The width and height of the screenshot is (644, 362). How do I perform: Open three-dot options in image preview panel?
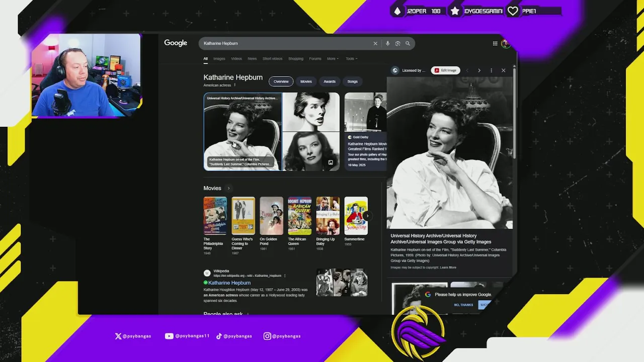point(491,70)
